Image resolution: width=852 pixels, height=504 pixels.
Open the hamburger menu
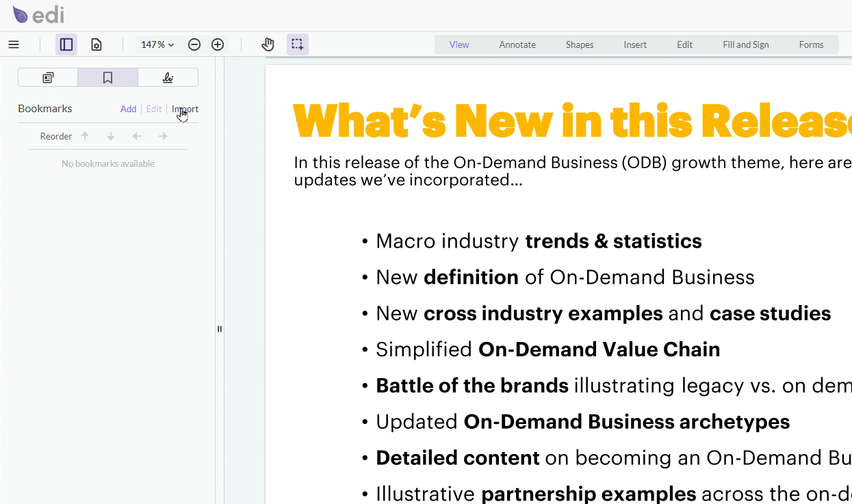[x=14, y=44]
